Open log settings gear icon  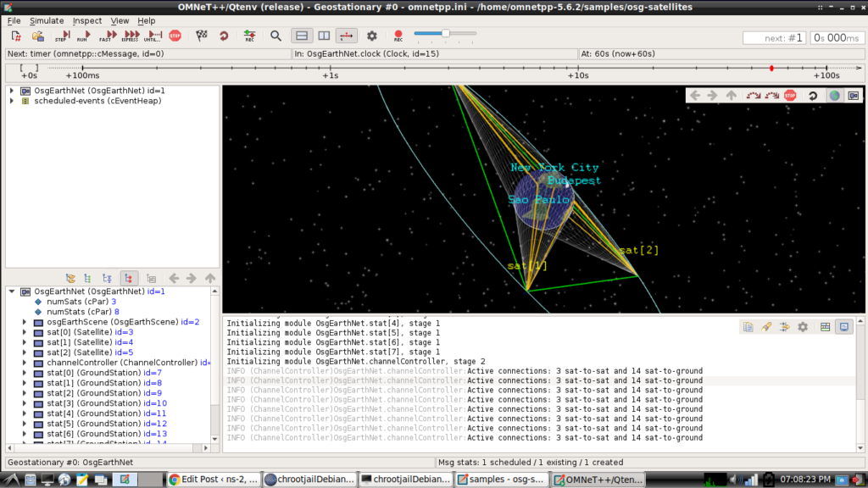[x=803, y=327]
